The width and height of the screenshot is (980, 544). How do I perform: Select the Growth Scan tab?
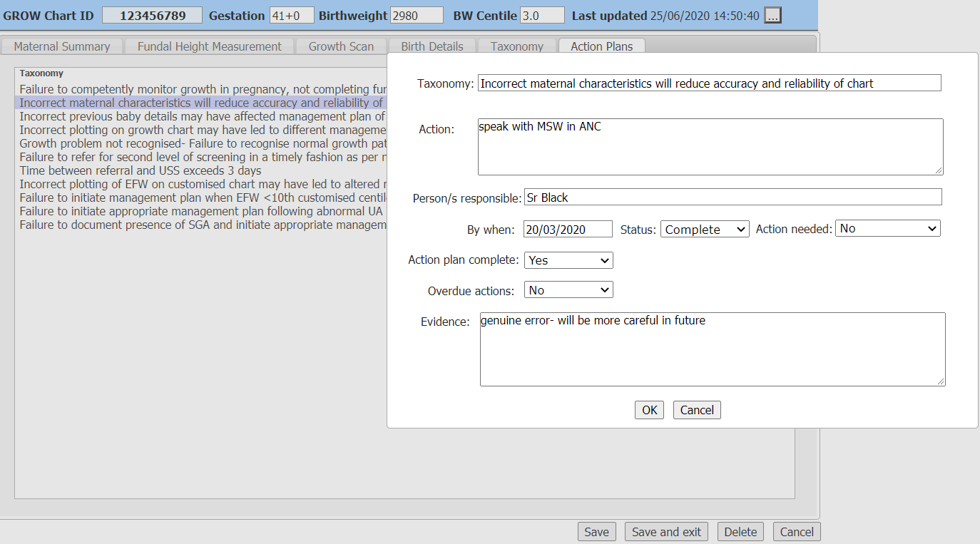341,46
